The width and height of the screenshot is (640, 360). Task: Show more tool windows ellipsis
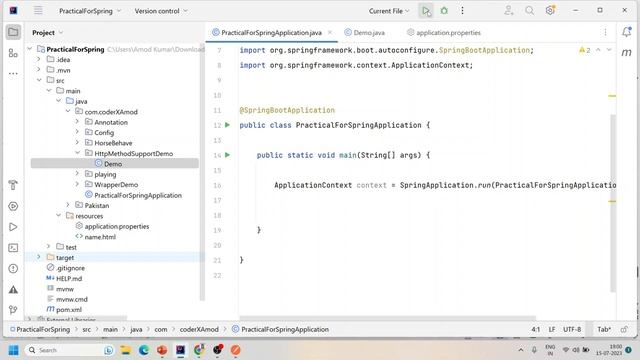click(13, 74)
